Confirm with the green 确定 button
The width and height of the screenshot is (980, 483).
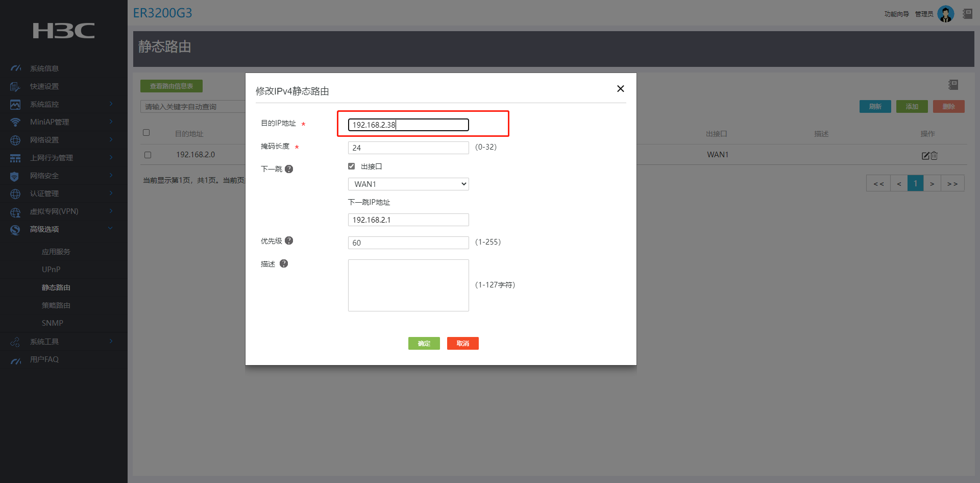(x=424, y=344)
